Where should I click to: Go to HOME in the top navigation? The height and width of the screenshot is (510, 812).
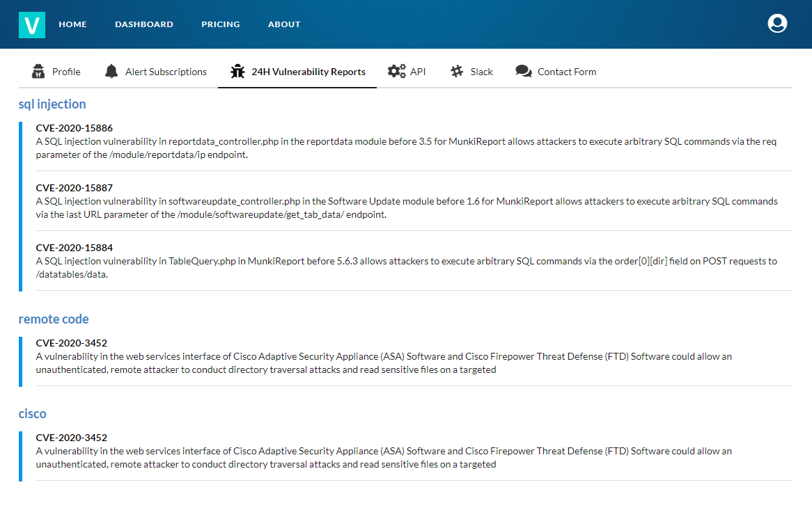(x=72, y=24)
